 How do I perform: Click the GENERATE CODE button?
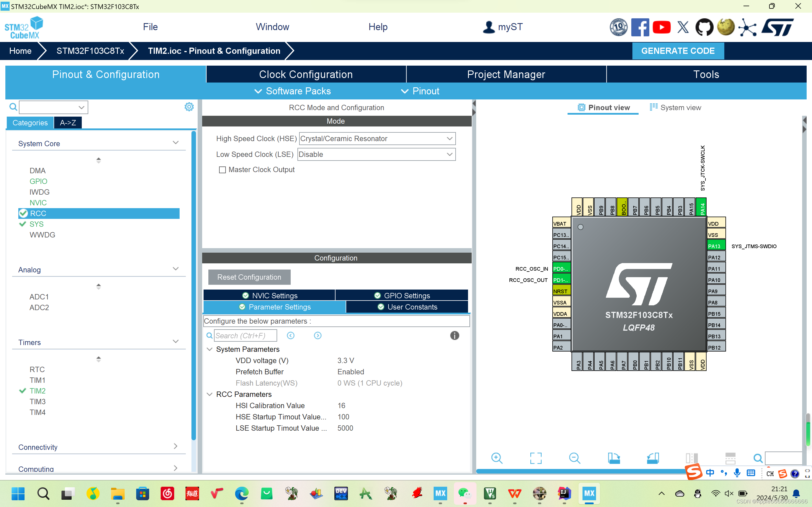tap(678, 51)
